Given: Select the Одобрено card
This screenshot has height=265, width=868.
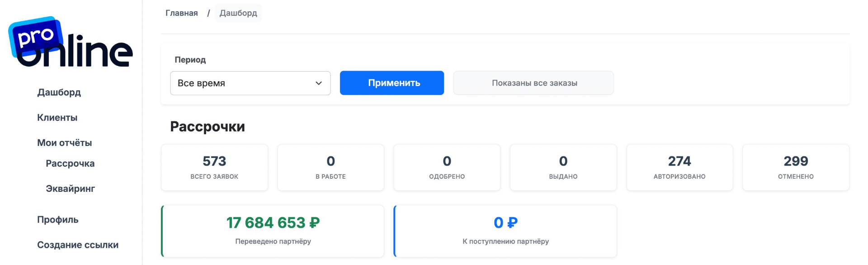Looking at the screenshot, I should point(447,167).
